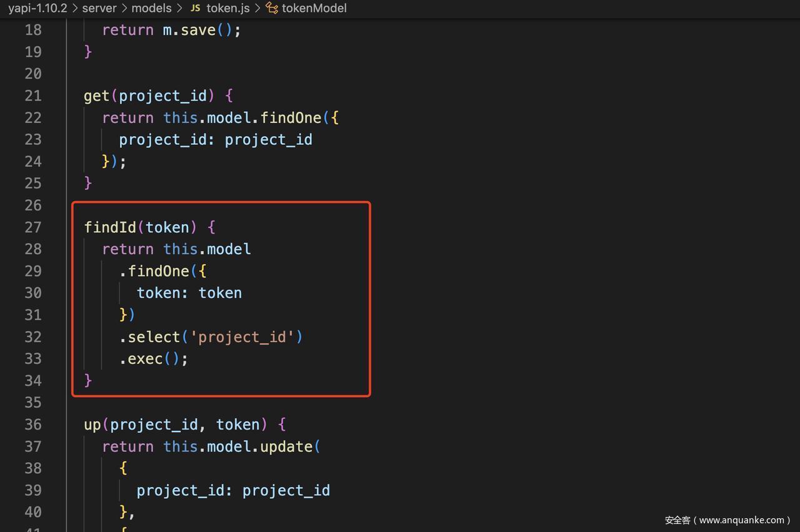Click 'return this.model' on line 28

click(x=176, y=249)
